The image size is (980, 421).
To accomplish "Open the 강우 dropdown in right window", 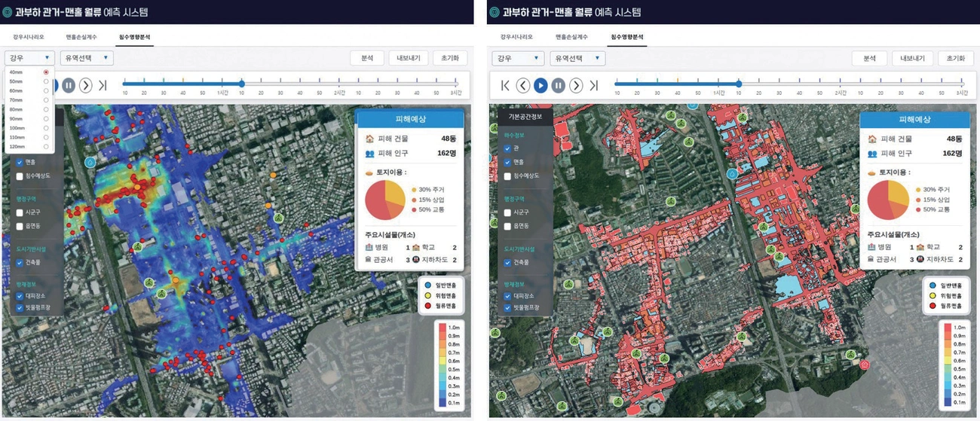I will tap(518, 58).
